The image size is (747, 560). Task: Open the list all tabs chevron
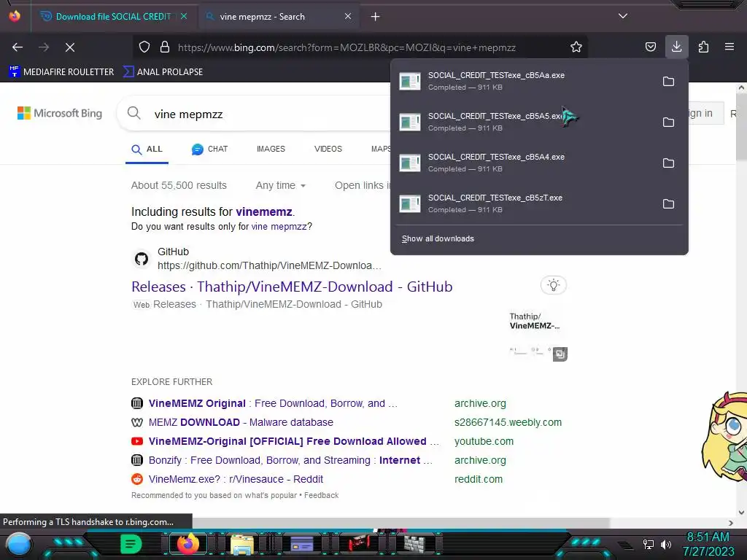[x=623, y=16]
